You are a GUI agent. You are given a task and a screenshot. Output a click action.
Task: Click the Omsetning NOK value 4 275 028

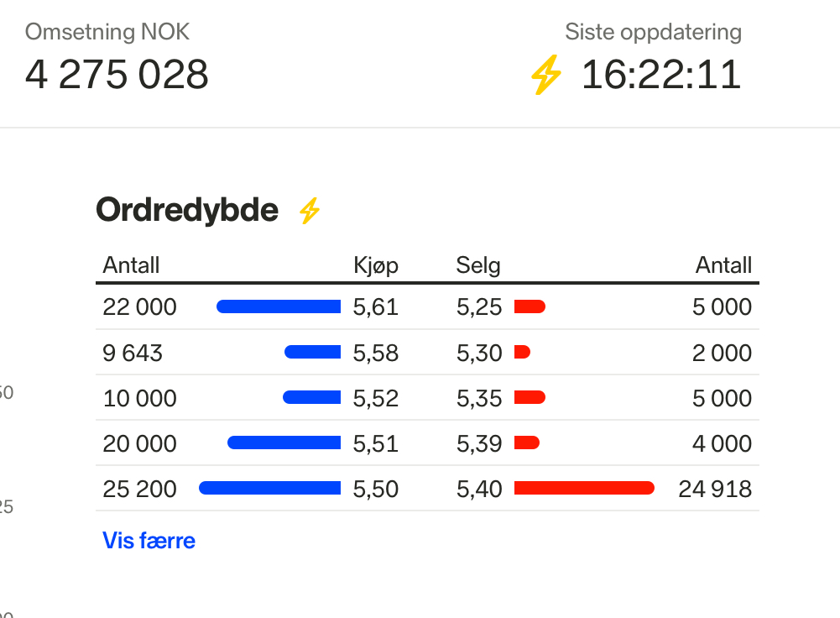[x=117, y=76]
